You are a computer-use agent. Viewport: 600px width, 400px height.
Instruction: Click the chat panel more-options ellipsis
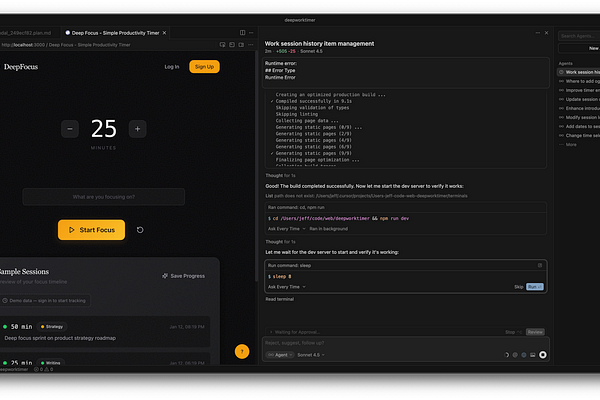[538, 33]
